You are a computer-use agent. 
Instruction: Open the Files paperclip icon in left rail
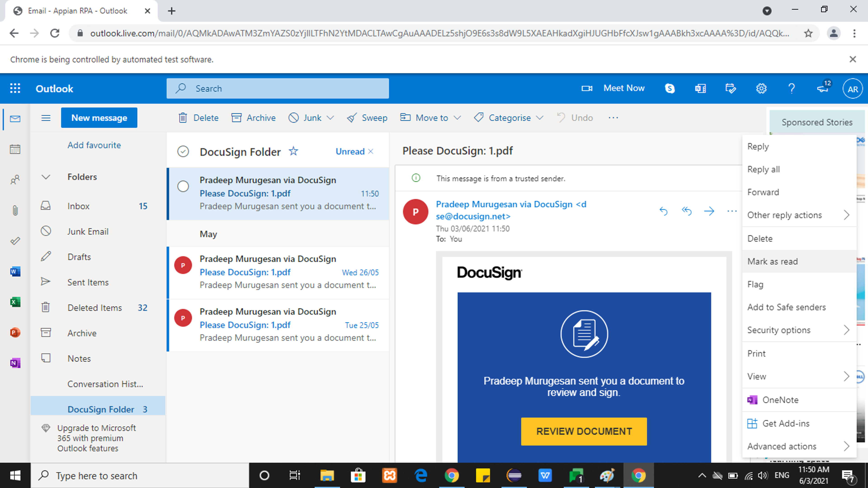15,210
